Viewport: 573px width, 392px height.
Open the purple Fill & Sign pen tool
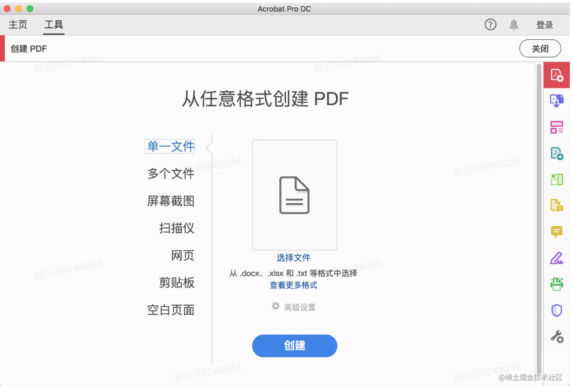557,258
